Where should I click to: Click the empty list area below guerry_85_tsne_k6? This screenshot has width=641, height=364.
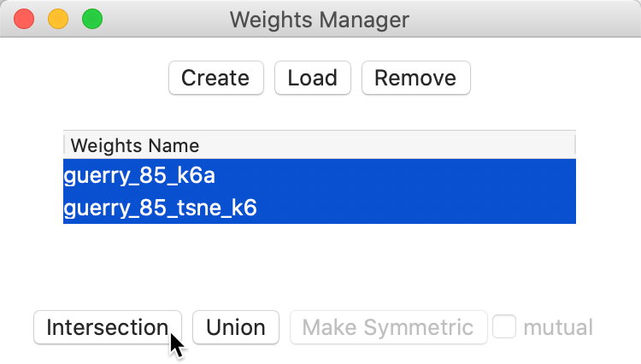point(319,256)
